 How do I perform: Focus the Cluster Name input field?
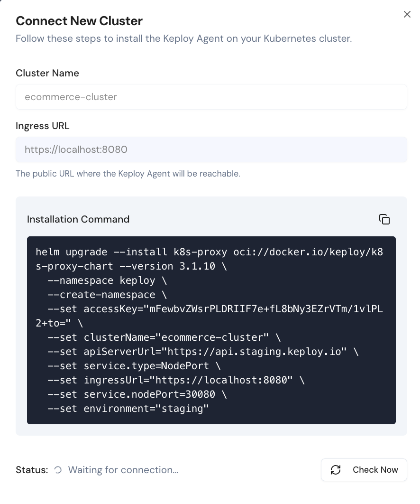click(x=211, y=97)
